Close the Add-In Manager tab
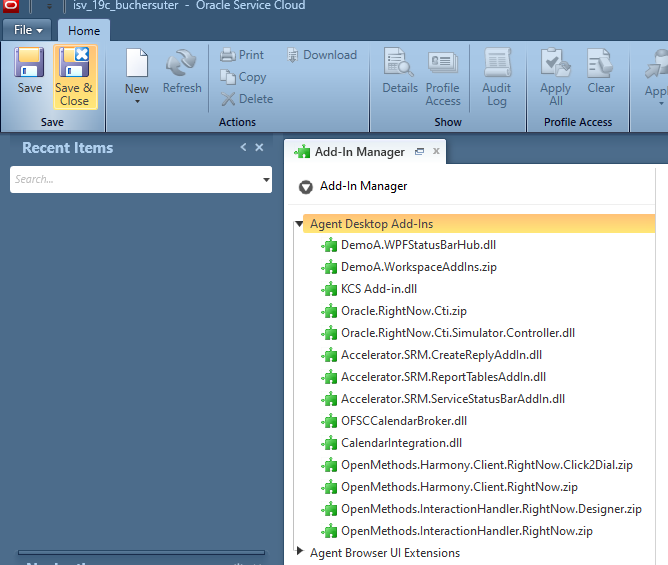The image size is (668, 565). (436, 151)
